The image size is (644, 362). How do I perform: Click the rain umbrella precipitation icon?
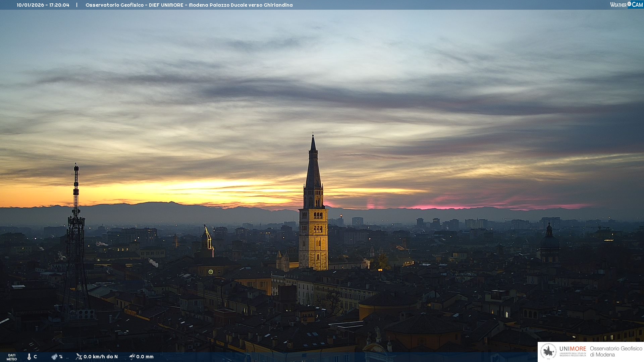(x=132, y=357)
